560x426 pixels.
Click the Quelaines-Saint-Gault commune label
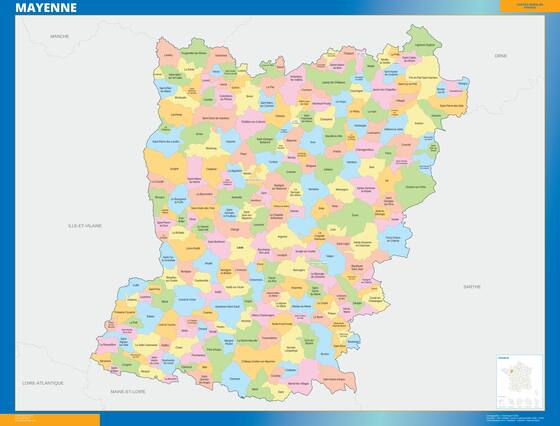coord(227,306)
